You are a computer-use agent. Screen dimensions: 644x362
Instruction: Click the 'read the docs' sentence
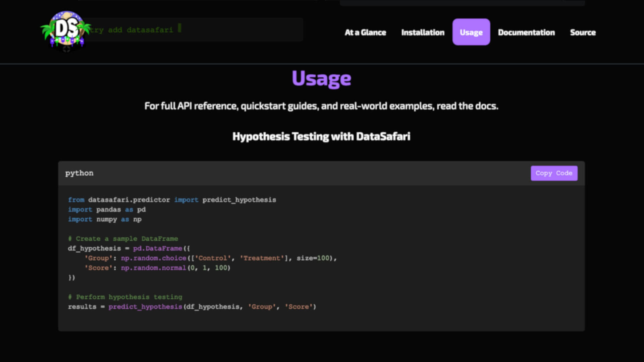(x=321, y=106)
